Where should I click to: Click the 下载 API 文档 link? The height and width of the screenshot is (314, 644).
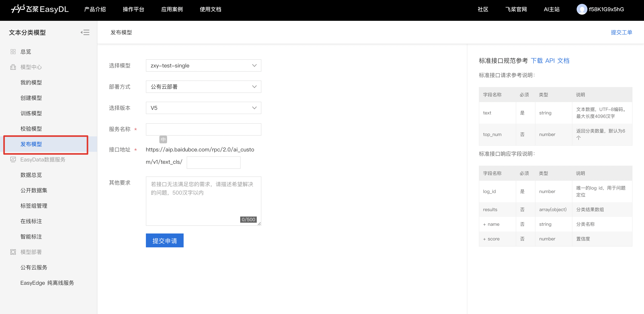pyautogui.click(x=550, y=60)
